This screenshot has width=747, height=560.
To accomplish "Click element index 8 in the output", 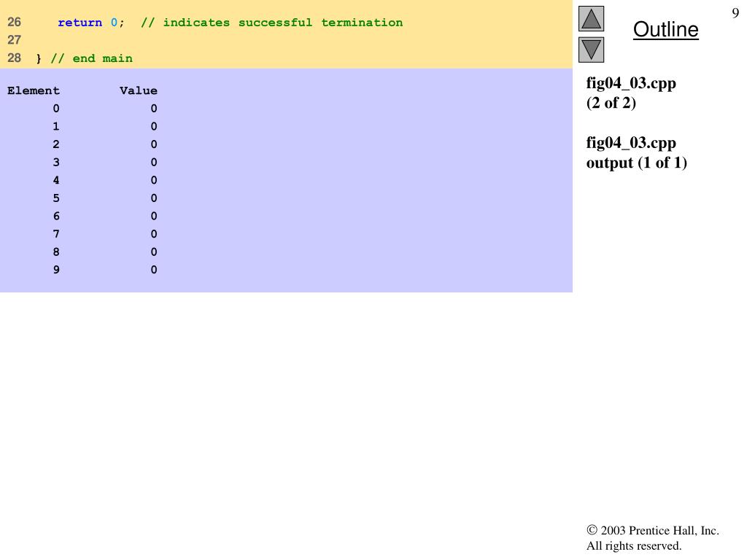I will 56,252.
